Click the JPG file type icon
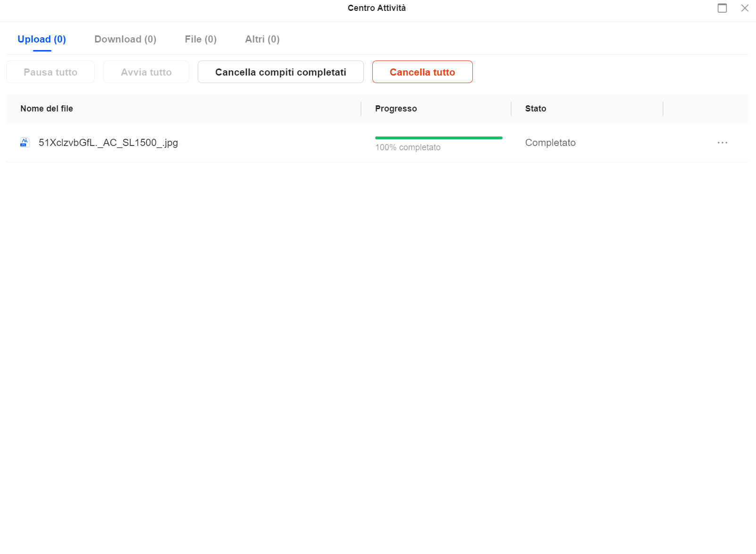Screen dimensions: 756x554 25,143
